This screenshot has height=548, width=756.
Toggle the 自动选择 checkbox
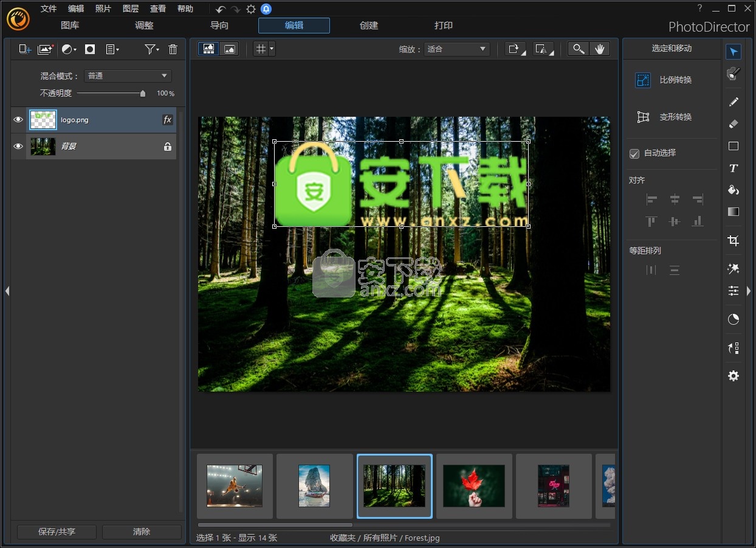634,154
